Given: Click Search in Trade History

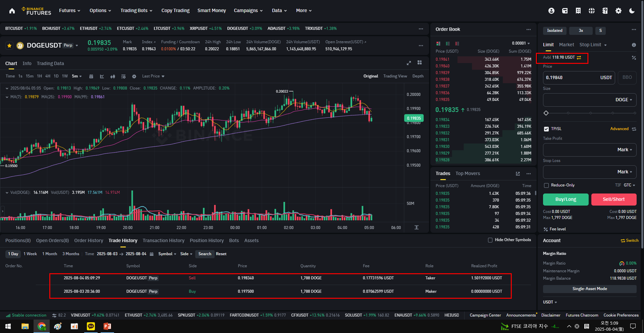Looking at the screenshot, I should (205, 254).
